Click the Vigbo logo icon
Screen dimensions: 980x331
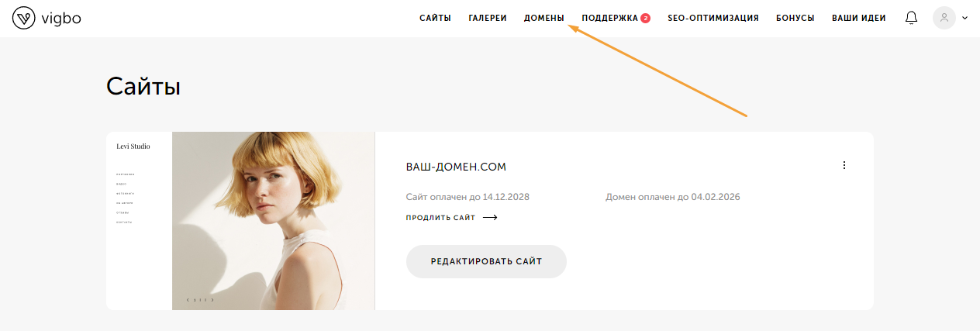pyautogui.click(x=24, y=19)
